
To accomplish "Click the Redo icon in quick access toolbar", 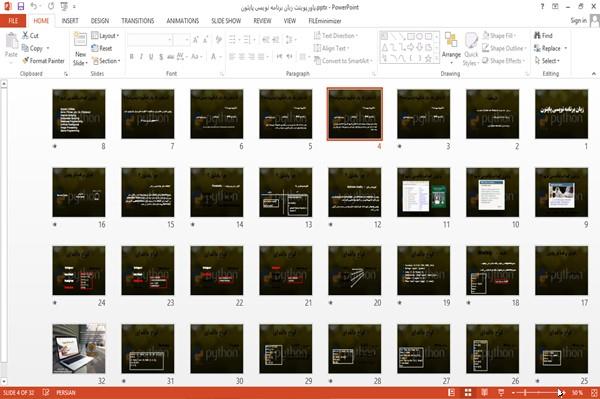I will point(51,7).
